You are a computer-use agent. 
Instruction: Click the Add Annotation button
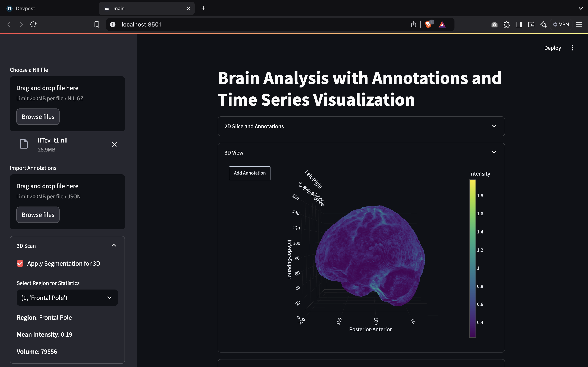coord(249,173)
